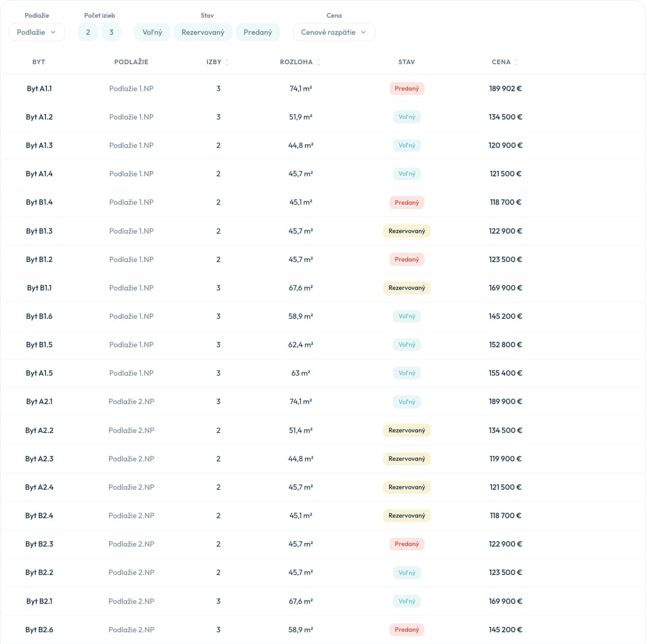The image size is (646, 644).
Task: Click the Byt A2.1 apartment name
Action: [39, 402]
